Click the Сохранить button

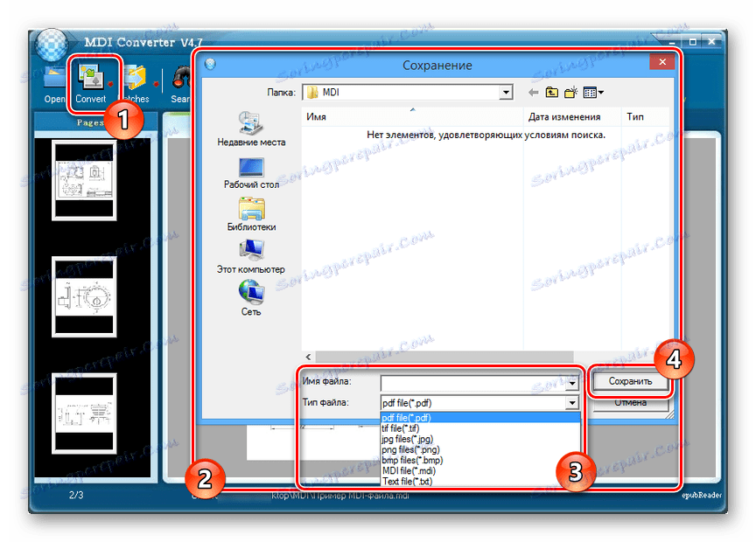pos(632,379)
